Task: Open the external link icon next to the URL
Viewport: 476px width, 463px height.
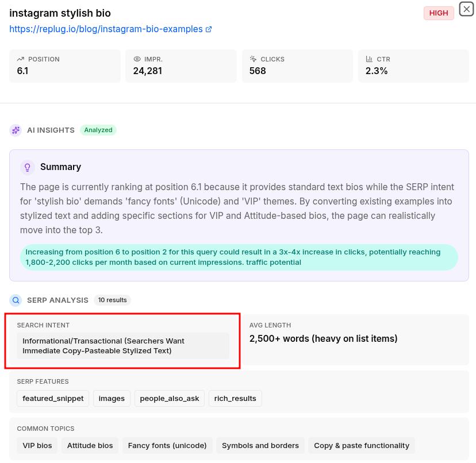Action: [208, 29]
